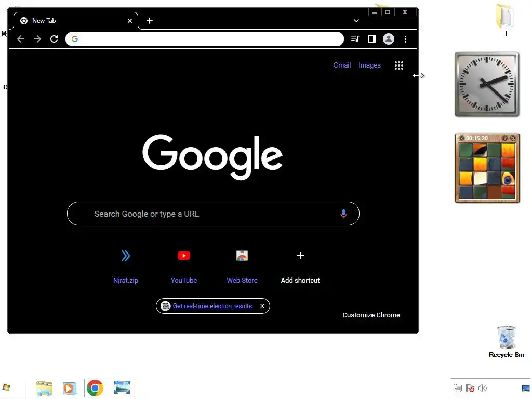Viewport: 532px width, 399px height.
Task: Select the desktop folder icon
Action: (505, 19)
